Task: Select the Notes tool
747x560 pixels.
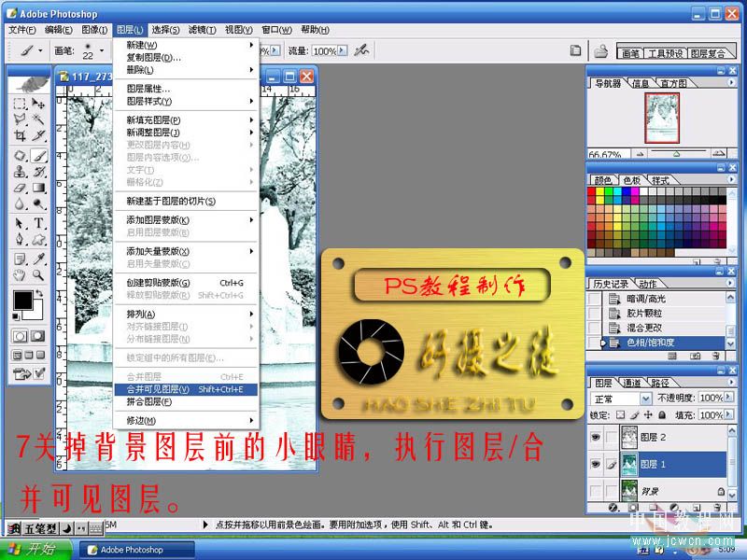Action: 20,259
